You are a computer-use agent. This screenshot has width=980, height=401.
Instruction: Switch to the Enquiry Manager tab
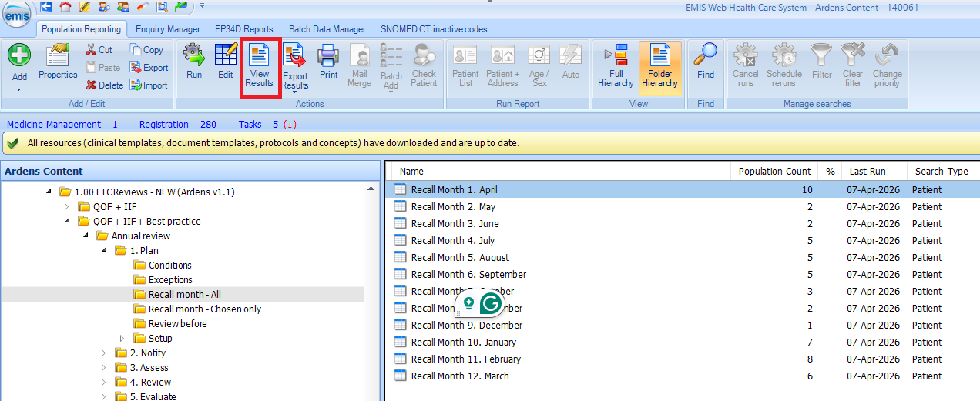point(168,29)
